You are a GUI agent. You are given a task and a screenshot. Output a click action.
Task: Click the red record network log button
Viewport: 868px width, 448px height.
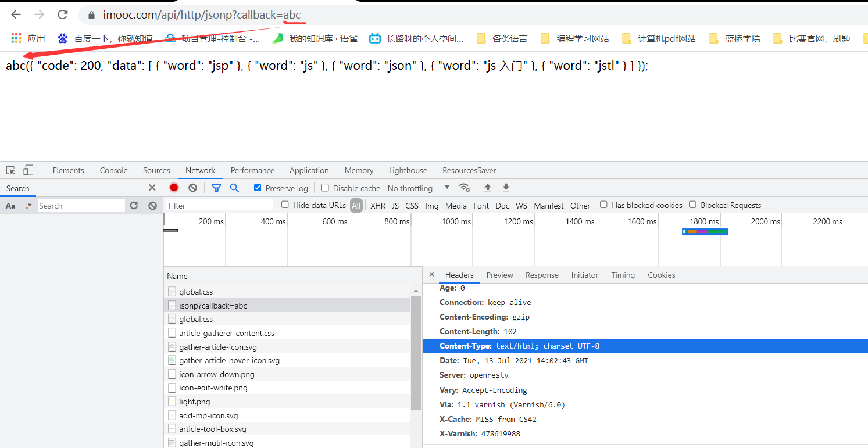(x=174, y=188)
